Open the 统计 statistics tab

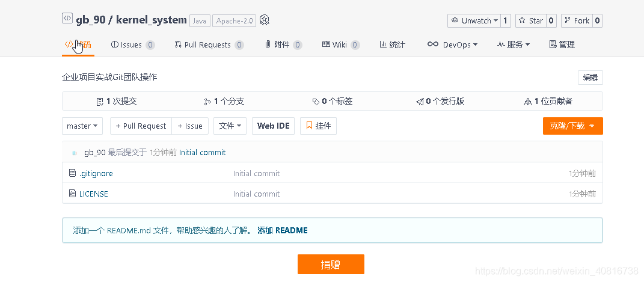tap(392, 44)
